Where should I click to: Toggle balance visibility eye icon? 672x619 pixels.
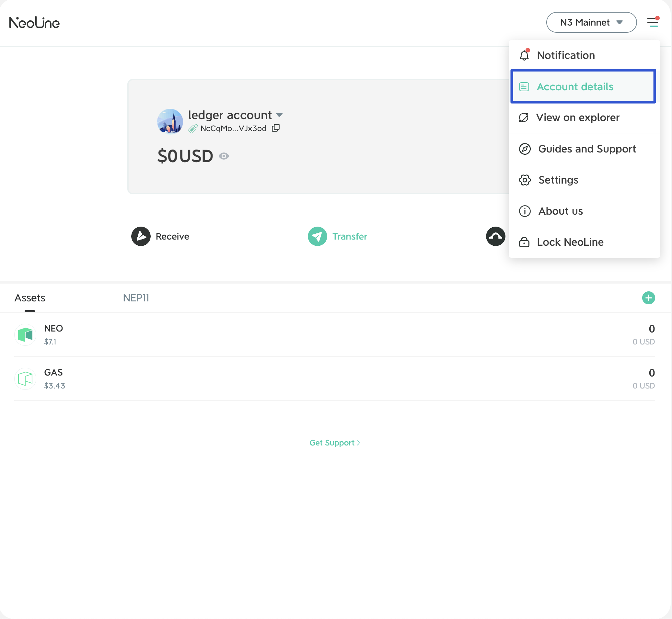pyautogui.click(x=224, y=156)
